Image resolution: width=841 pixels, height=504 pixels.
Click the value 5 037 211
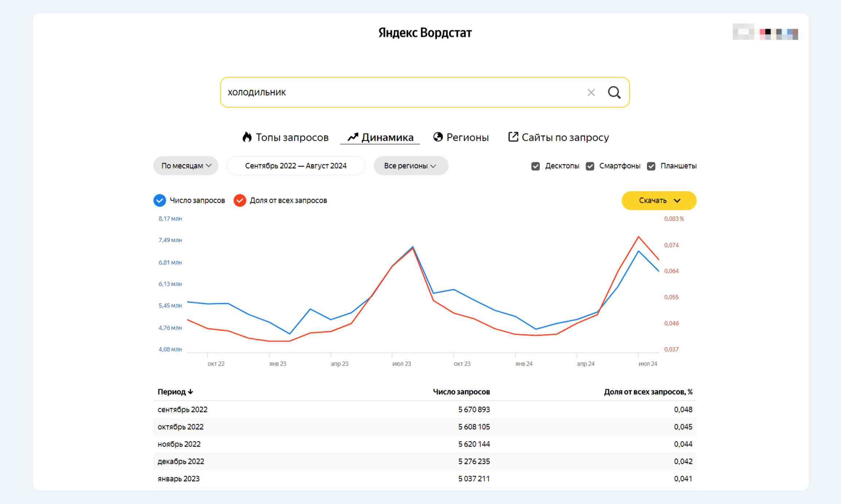[x=474, y=479]
